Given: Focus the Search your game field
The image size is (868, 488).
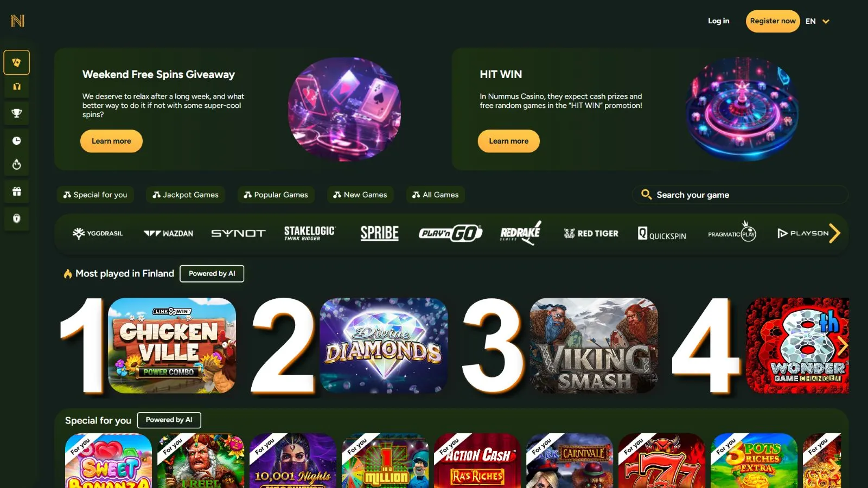Looking at the screenshot, I should click(740, 195).
